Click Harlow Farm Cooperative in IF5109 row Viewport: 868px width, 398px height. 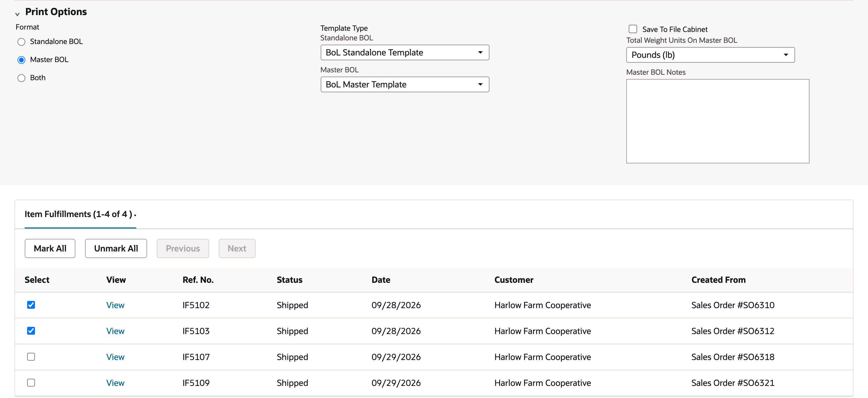pyautogui.click(x=542, y=383)
